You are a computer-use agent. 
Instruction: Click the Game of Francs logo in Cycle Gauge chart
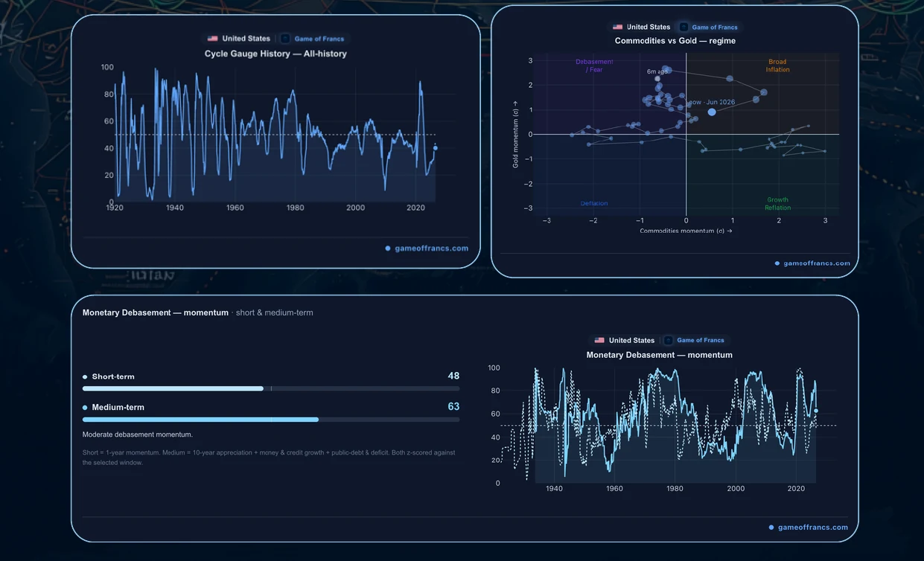point(285,39)
